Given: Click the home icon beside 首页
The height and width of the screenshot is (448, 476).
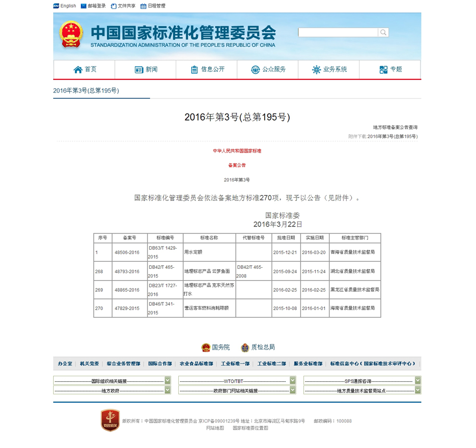Looking at the screenshot, I should [78, 70].
